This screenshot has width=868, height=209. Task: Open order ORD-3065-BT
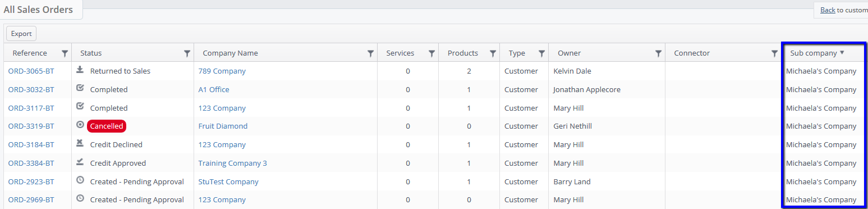pyautogui.click(x=31, y=71)
